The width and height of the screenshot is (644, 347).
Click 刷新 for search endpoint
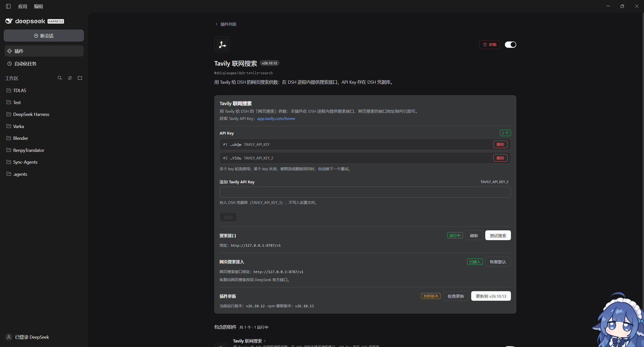(474, 235)
